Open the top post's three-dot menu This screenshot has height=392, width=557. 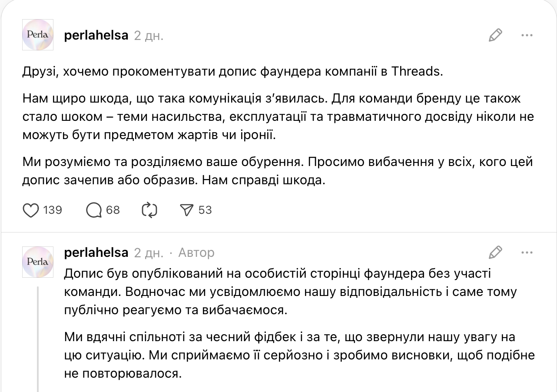click(x=527, y=35)
